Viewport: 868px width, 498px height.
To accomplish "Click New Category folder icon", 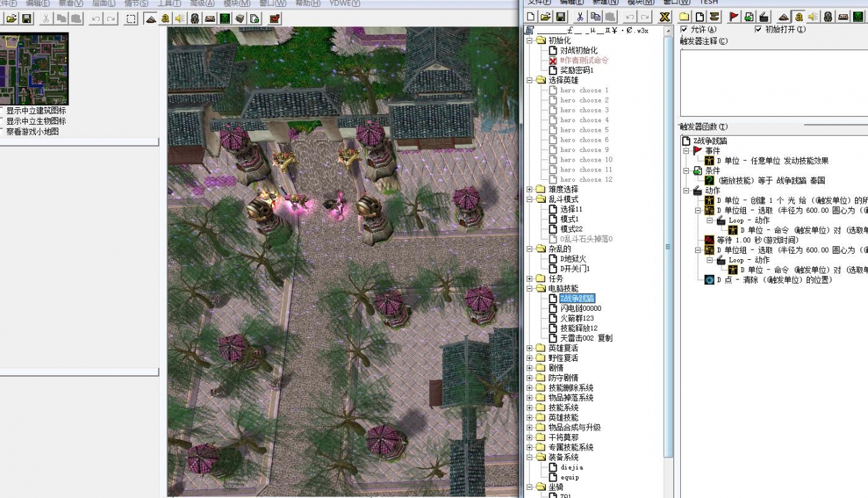I will click(684, 17).
